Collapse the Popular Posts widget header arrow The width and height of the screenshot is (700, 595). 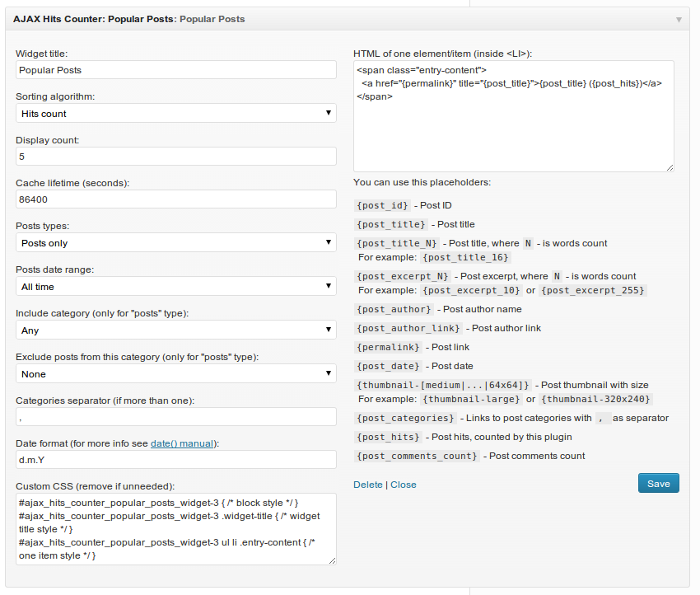pyautogui.click(x=679, y=20)
